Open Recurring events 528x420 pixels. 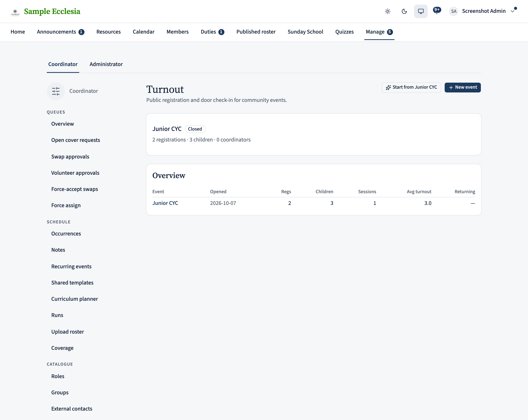71,267
